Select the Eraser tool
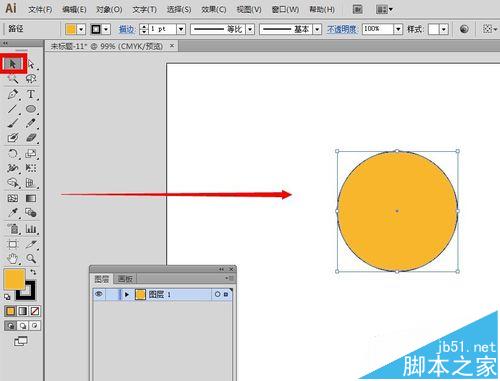500x381 pixels. coord(31,138)
